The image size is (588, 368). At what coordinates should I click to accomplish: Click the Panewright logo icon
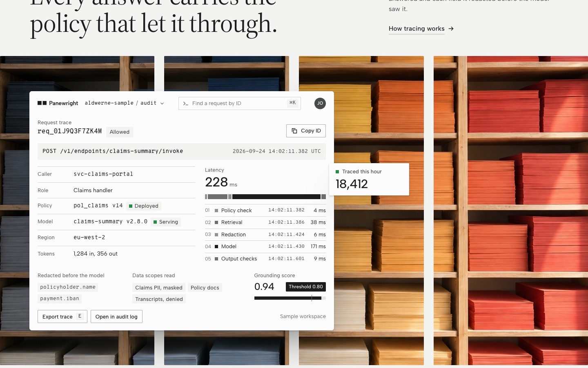pyautogui.click(x=42, y=103)
